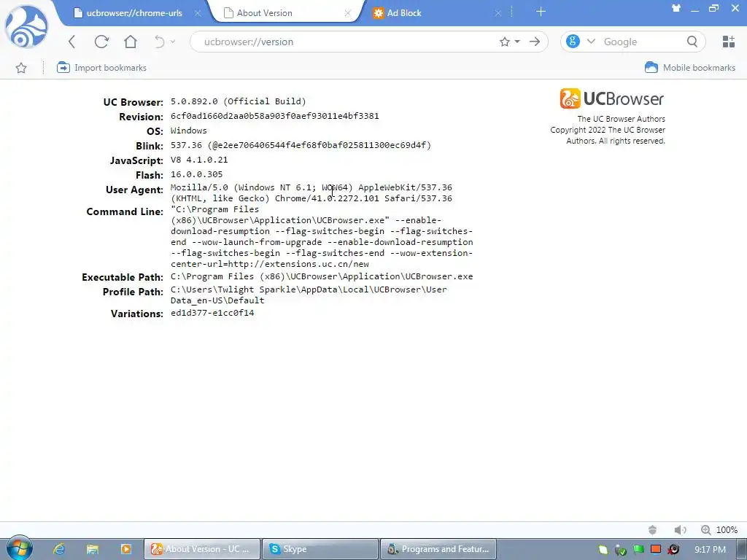
Task: Click the orange square tray icon
Action: coord(656,549)
